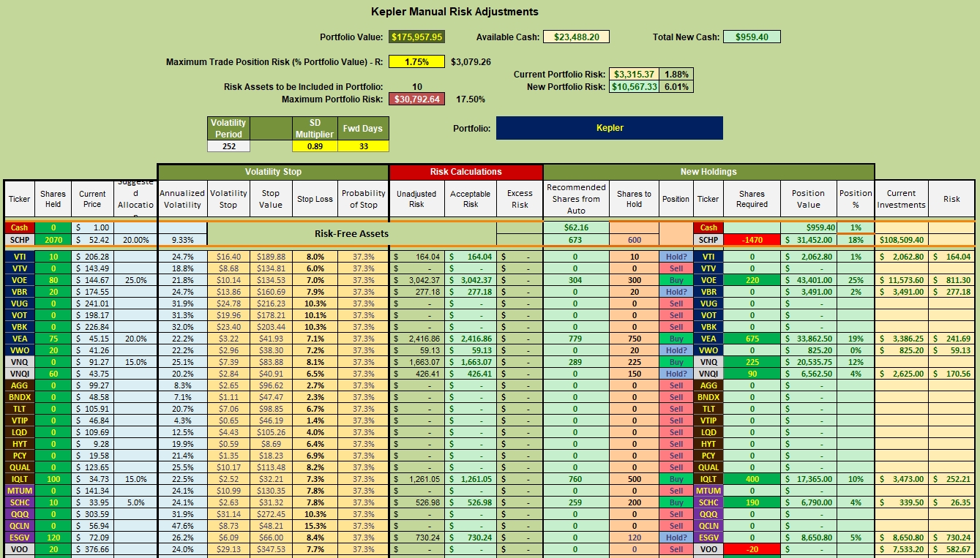The image size is (980, 558).
Task: Select the VOO current price 376.66
Action: 92,549
